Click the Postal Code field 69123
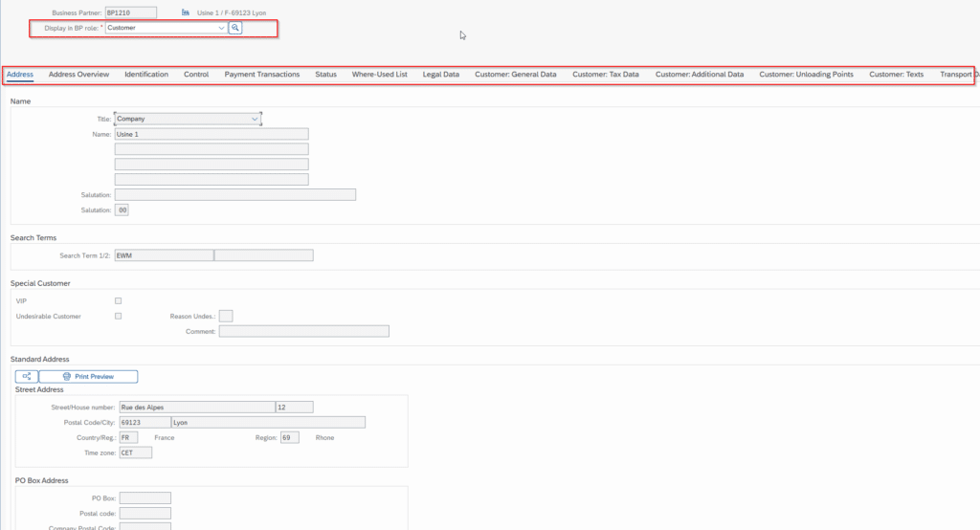Image resolution: width=980 pixels, height=530 pixels. [145, 423]
